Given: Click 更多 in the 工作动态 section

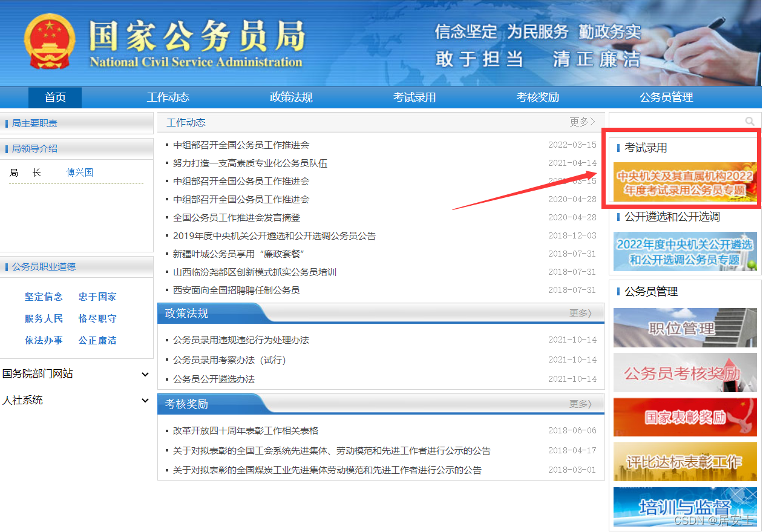Looking at the screenshot, I should pyautogui.click(x=583, y=122).
